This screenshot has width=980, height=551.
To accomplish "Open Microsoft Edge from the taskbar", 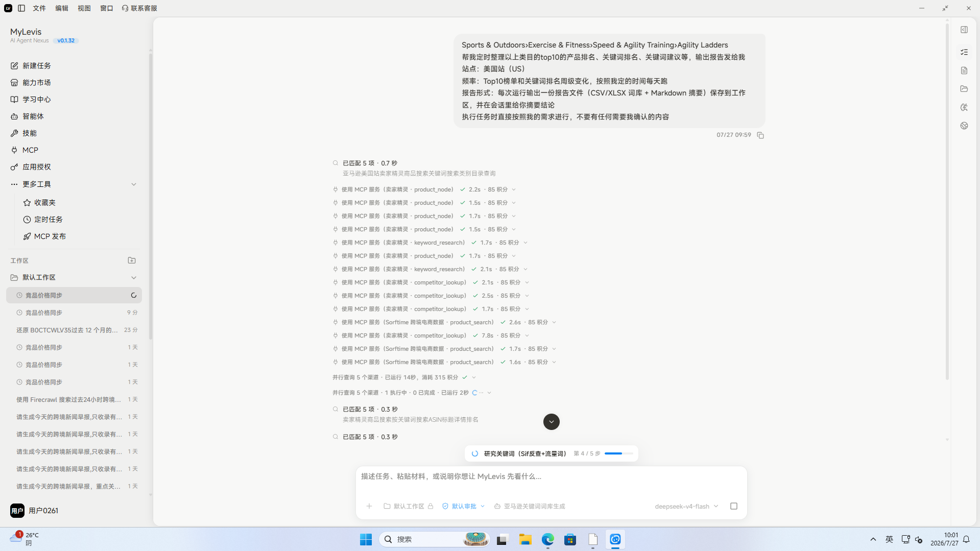I will point(548,539).
